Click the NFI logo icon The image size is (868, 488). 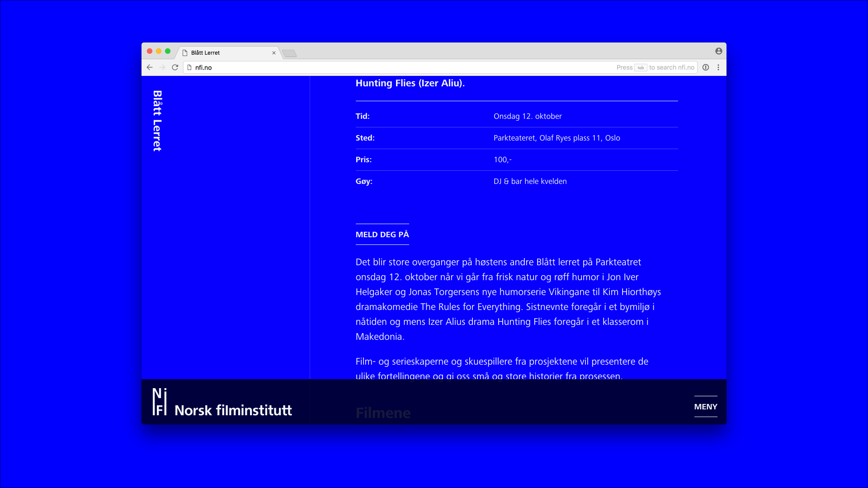(160, 402)
